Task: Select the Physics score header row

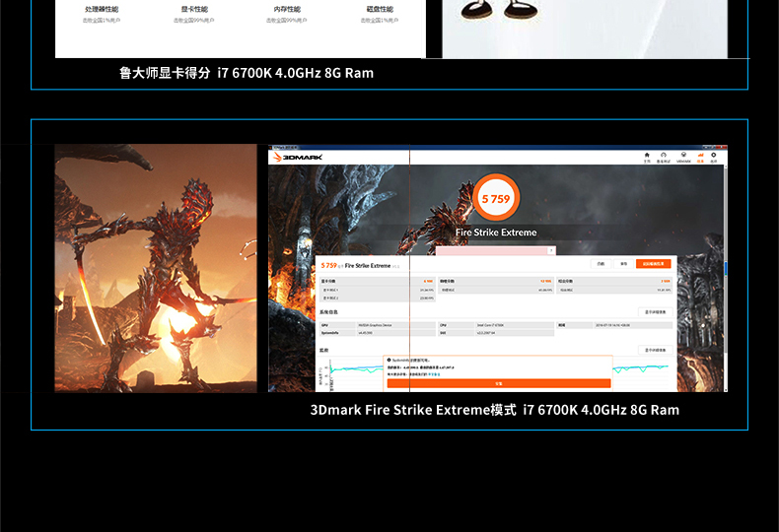Action: coord(496,281)
